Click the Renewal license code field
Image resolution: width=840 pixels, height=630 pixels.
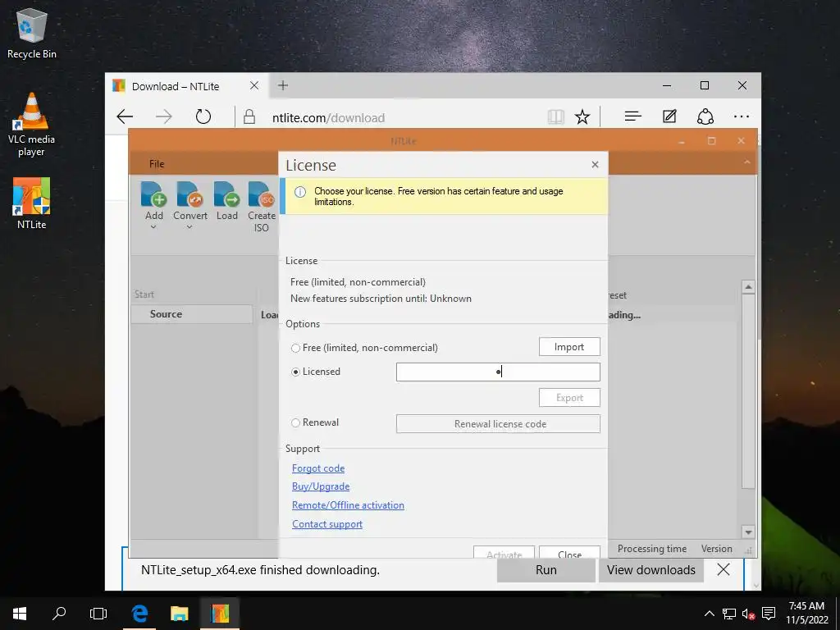point(498,424)
